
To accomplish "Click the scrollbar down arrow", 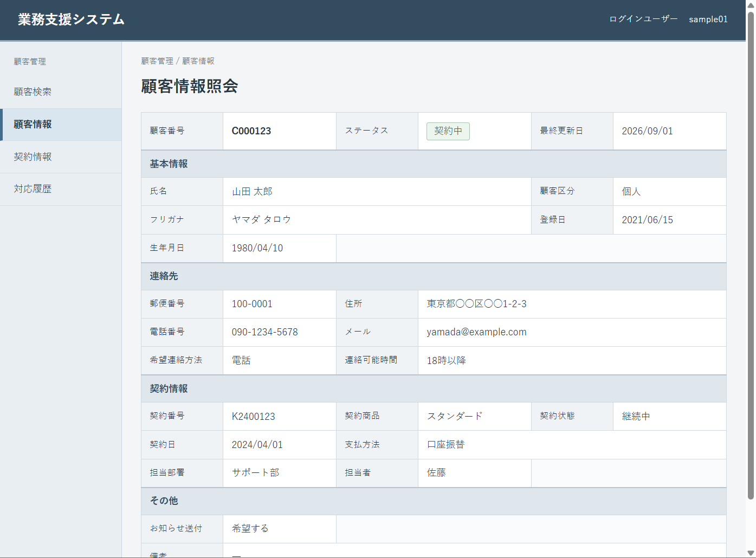I will coord(751,553).
